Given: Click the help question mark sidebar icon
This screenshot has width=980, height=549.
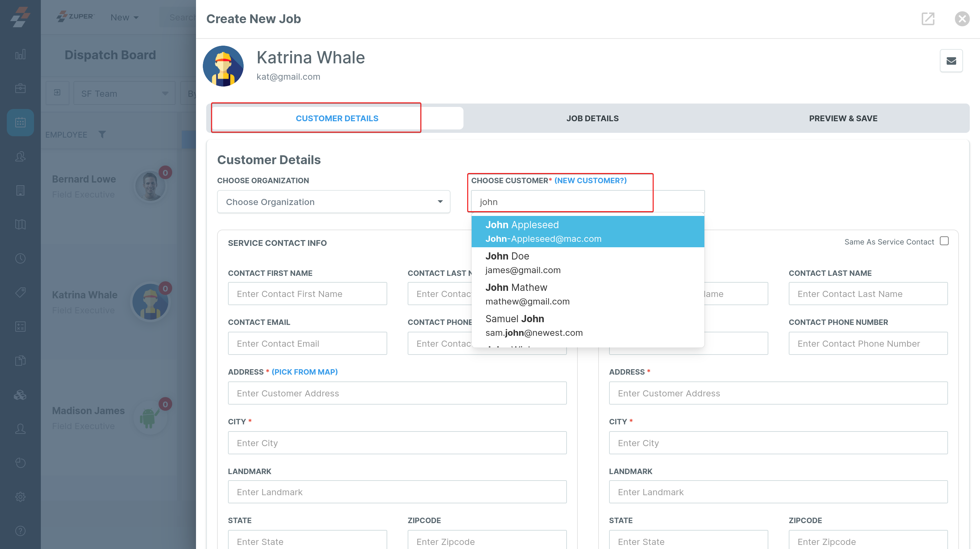Looking at the screenshot, I should pos(20,530).
